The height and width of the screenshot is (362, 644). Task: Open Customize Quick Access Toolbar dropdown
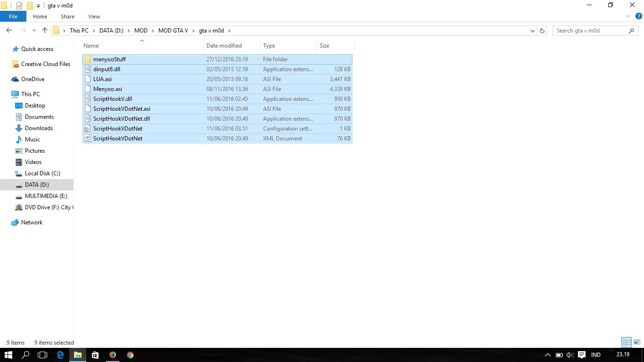(x=38, y=6)
